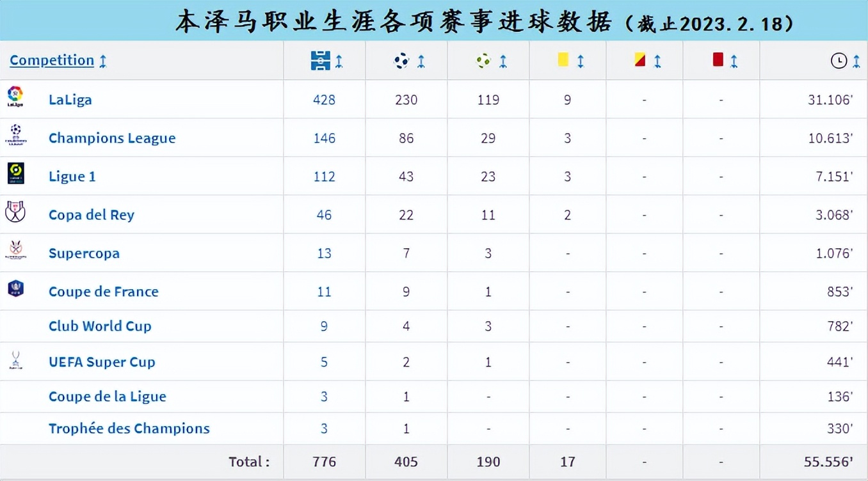Click the Chinese title banner text
Screen dimensions: 868x481
point(485,22)
